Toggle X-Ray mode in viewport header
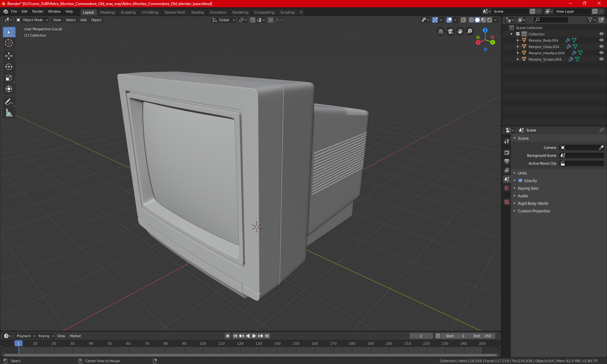Screen dimensions: 607x364 point(463,20)
